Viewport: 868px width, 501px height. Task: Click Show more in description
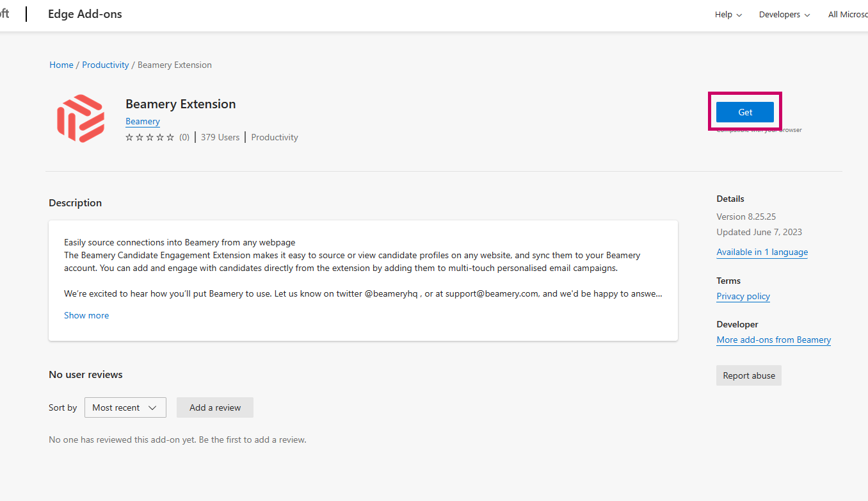[86, 315]
